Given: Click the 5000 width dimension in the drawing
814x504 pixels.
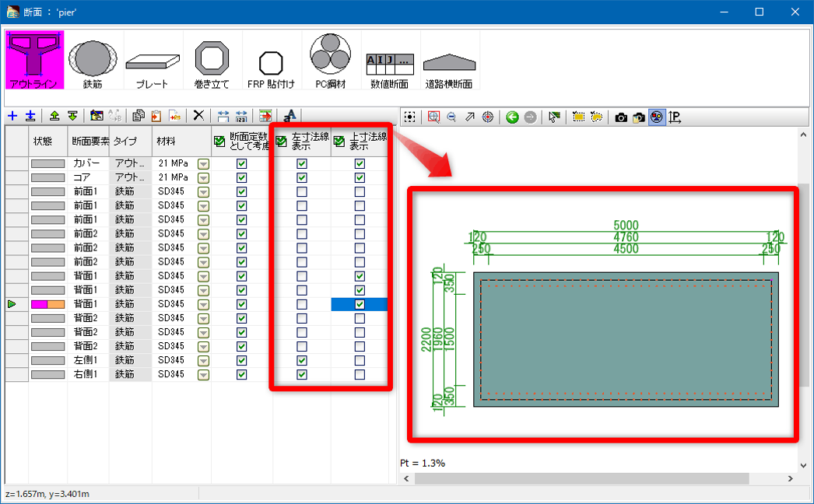Looking at the screenshot, I should click(x=626, y=226).
